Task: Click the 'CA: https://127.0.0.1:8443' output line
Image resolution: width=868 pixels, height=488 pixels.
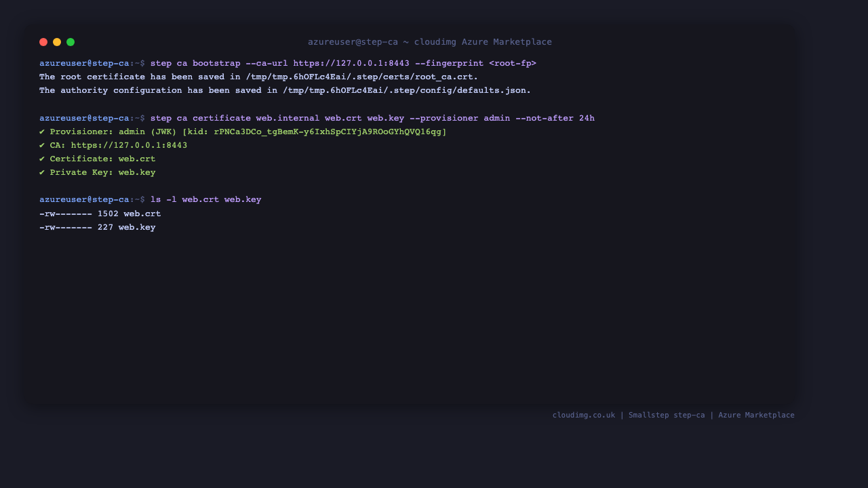Action: pyautogui.click(x=113, y=146)
